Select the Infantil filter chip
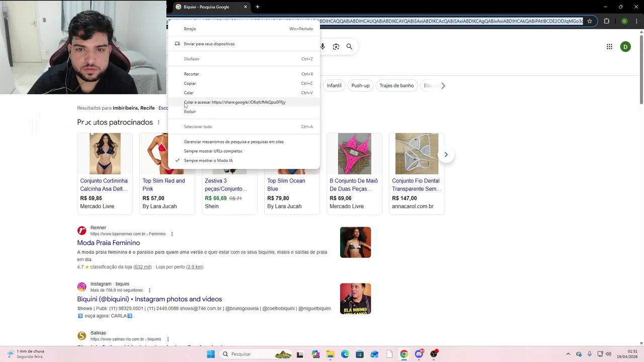 tap(334, 85)
